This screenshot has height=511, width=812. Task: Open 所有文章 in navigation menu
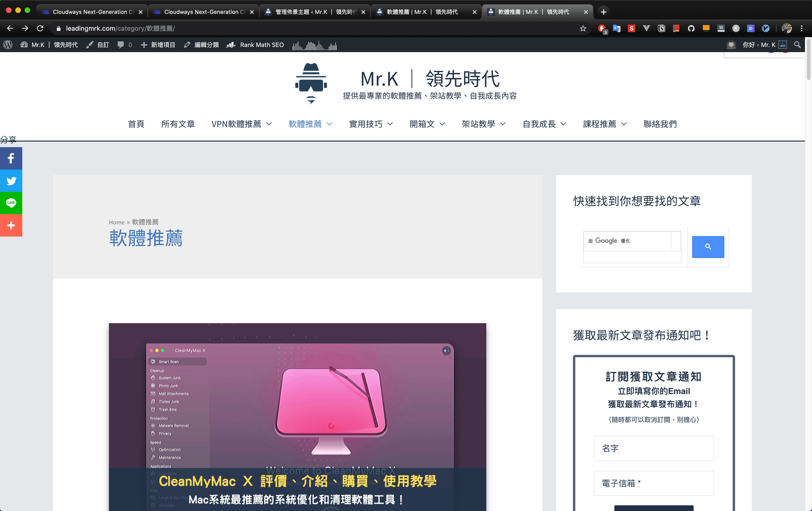point(178,124)
